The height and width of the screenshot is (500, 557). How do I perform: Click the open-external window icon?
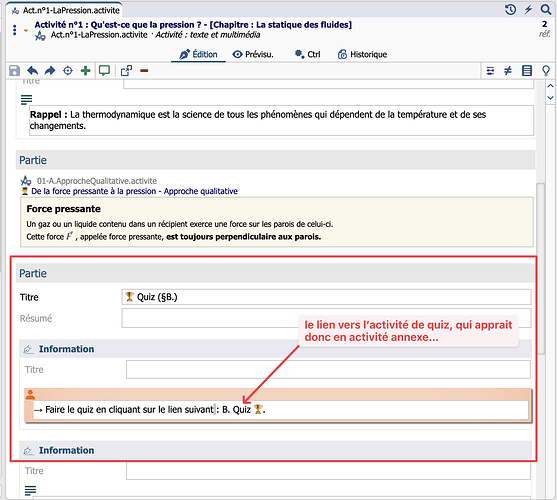pos(126,71)
